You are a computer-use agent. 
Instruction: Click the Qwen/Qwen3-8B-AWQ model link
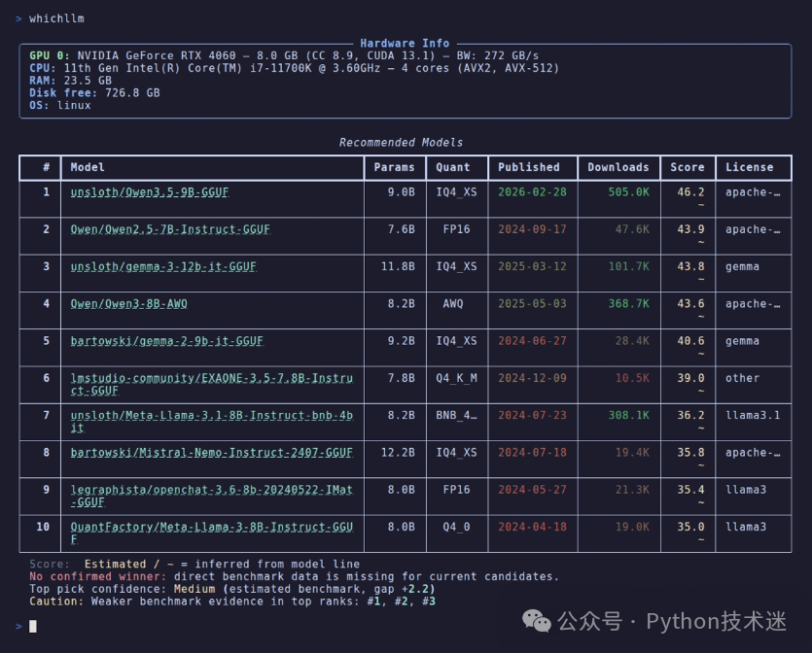129,304
